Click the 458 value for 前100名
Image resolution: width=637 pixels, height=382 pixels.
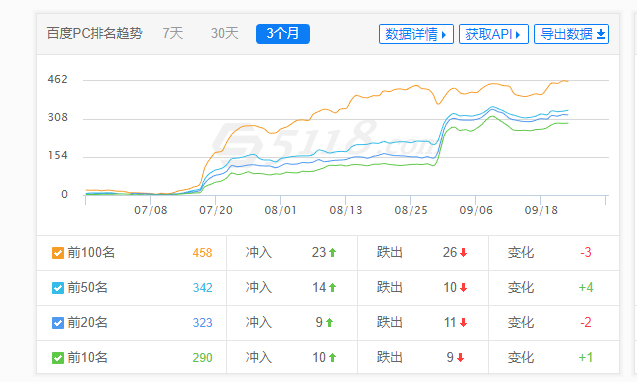[202, 253]
